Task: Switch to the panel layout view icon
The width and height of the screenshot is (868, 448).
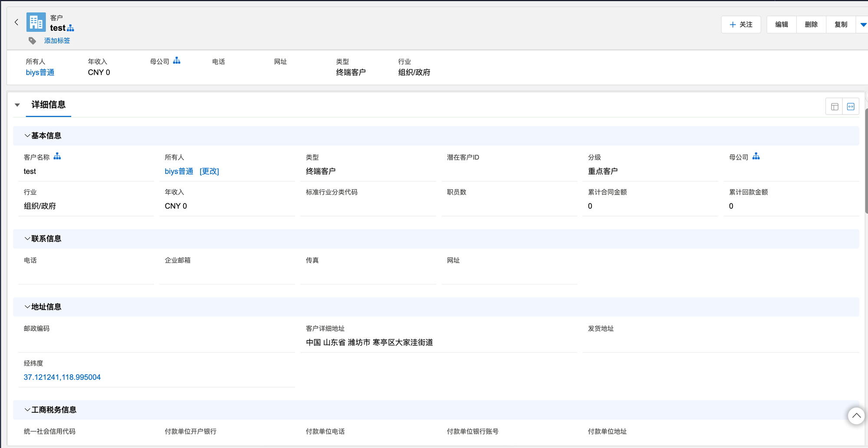Action: point(834,107)
